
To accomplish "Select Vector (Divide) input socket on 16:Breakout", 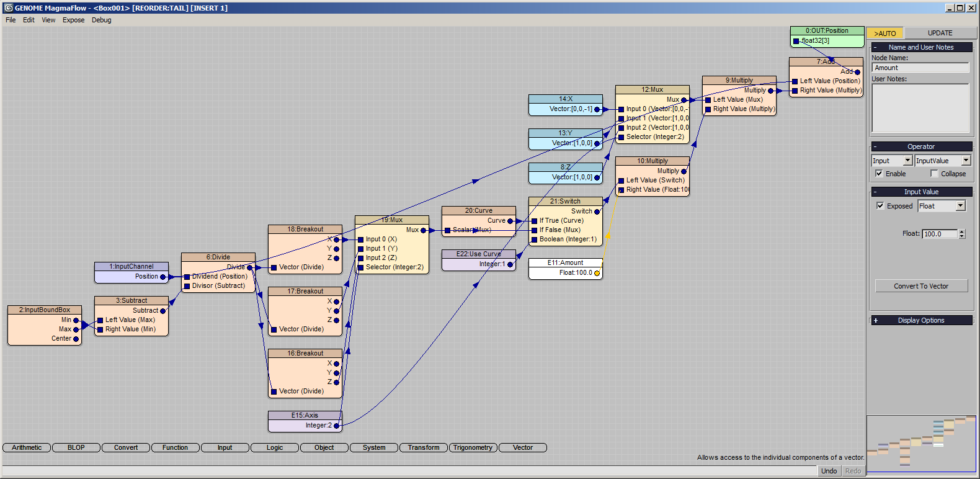I will (274, 392).
